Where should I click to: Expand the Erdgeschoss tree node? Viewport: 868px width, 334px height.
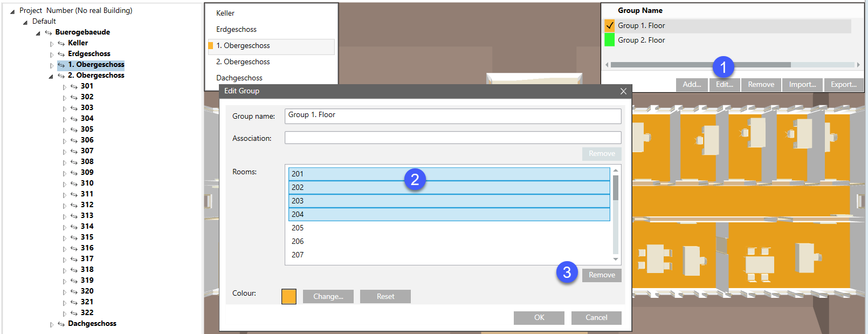52,54
